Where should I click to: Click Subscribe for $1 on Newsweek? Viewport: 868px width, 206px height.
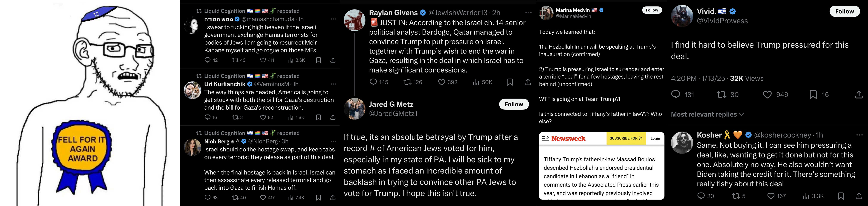tap(626, 138)
